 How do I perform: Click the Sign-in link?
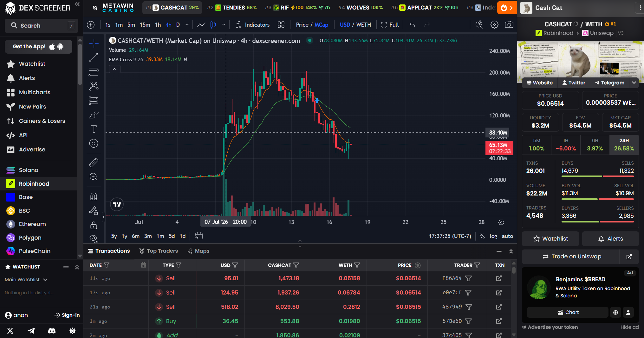pos(67,315)
